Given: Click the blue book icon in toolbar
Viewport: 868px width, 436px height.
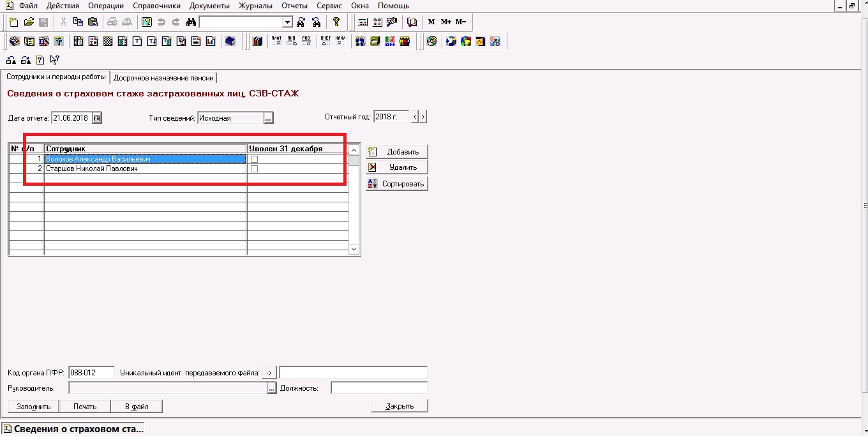Looking at the screenshot, I should (x=230, y=41).
